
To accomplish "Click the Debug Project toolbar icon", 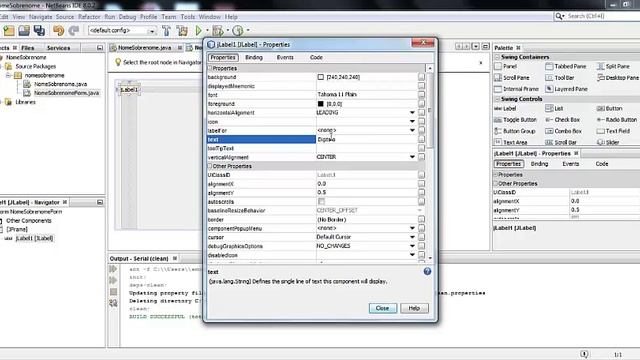I will [x=218, y=31].
